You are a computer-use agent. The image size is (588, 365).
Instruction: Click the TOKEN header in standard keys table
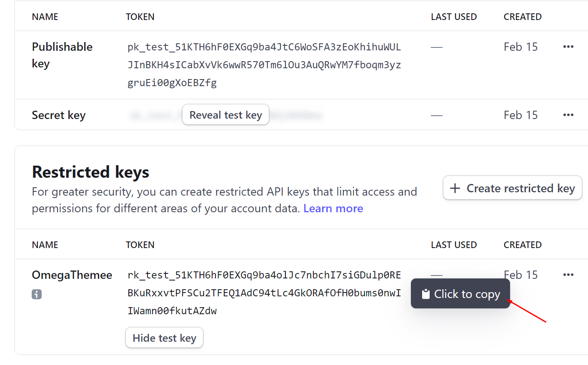(x=140, y=17)
